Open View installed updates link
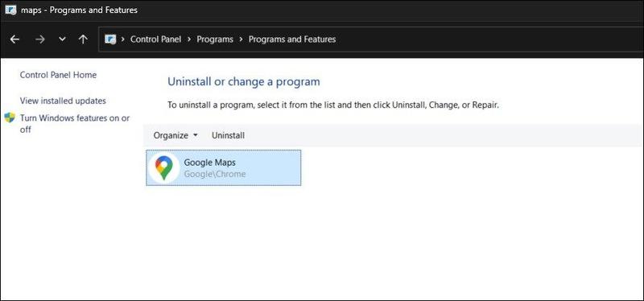The image size is (644, 301). pyautogui.click(x=63, y=101)
